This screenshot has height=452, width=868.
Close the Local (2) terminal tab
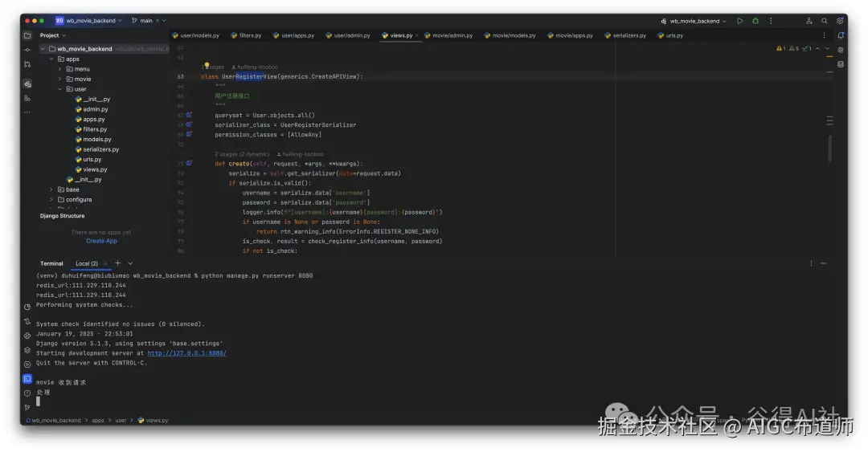[105, 264]
